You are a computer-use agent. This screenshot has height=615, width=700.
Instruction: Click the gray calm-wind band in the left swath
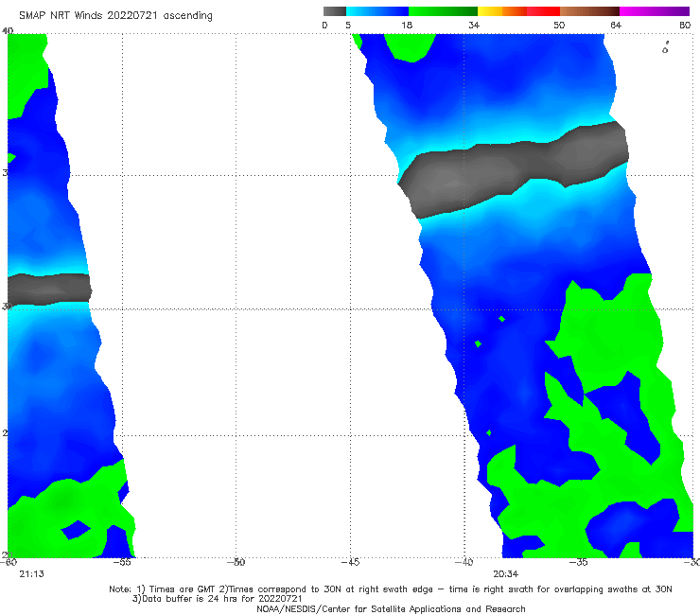click(x=49, y=290)
